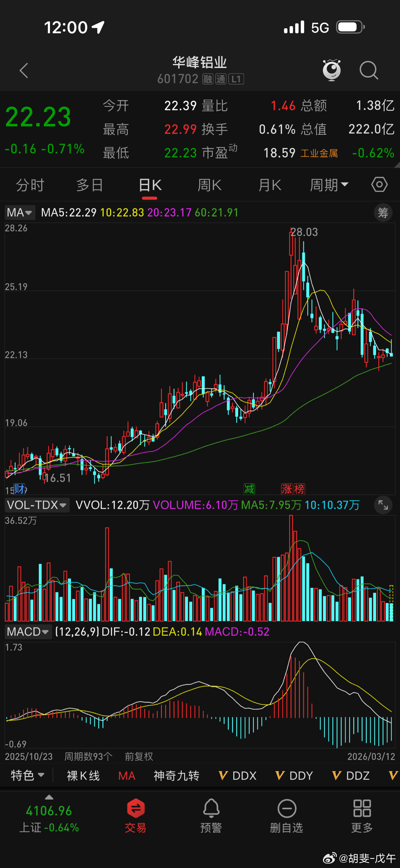The width and height of the screenshot is (400, 868).
Task: Expand quote details corner triangle
Action: pyautogui.click(x=397, y=165)
